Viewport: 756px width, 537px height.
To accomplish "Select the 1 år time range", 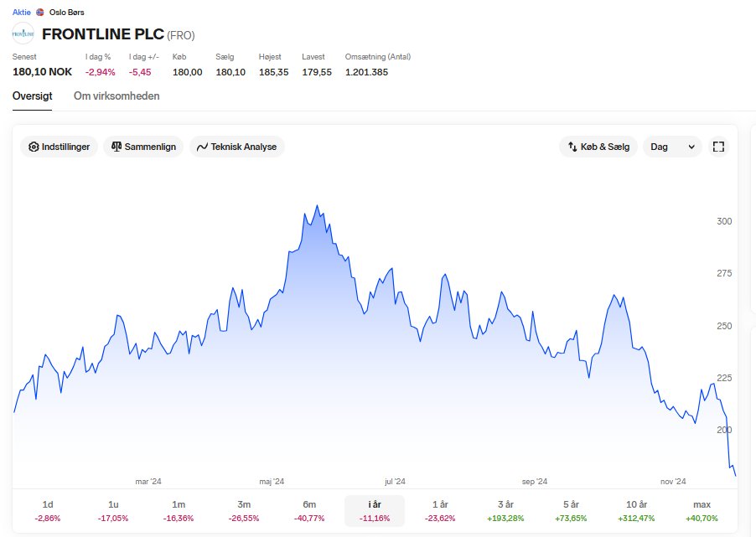I will pos(440,511).
